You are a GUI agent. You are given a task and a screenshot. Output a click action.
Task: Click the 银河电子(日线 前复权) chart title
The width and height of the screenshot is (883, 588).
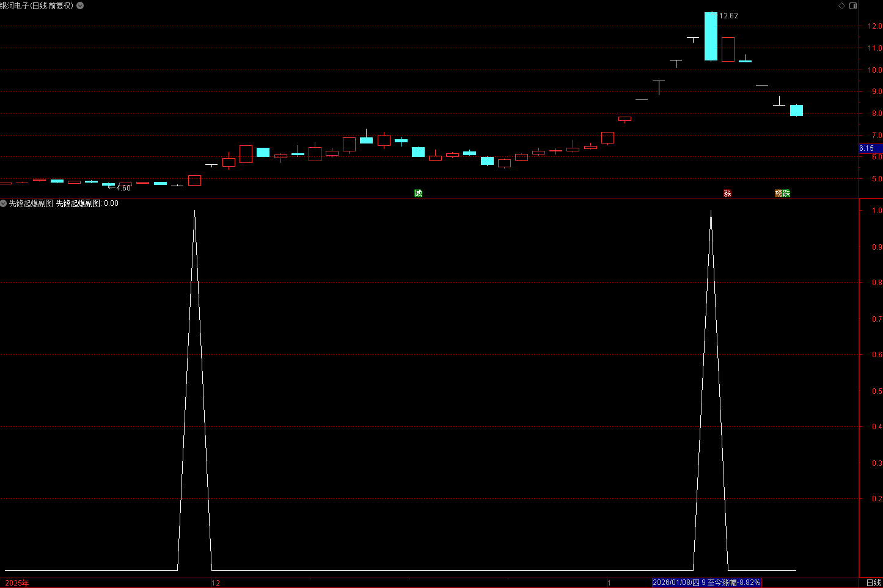37,5
